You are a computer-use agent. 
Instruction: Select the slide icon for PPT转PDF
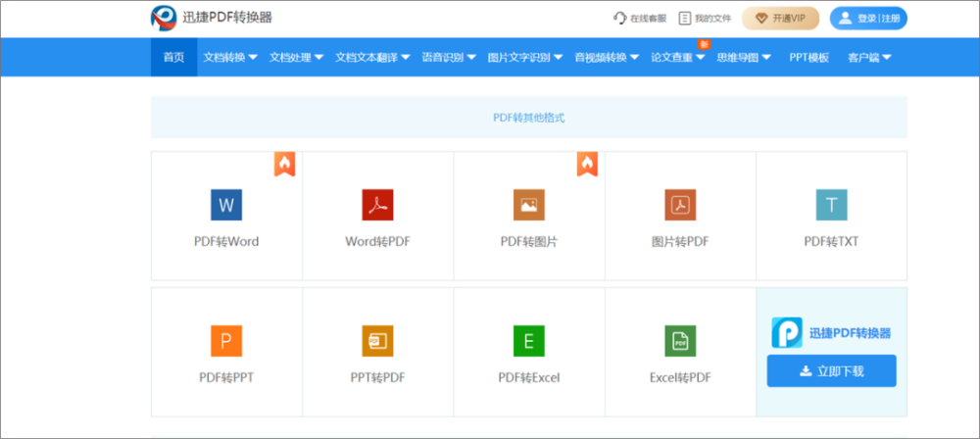(377, 341)
